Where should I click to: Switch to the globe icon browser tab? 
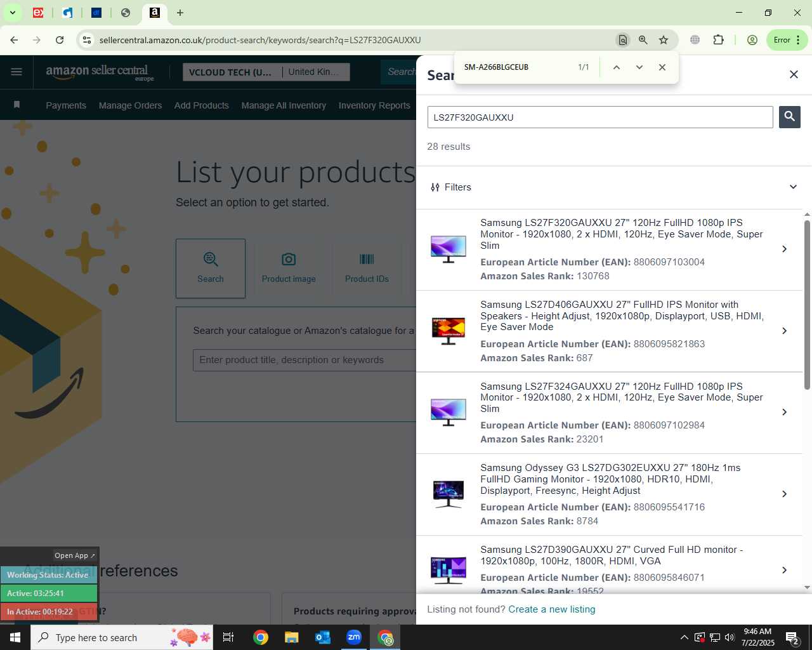tap(126, 12)
